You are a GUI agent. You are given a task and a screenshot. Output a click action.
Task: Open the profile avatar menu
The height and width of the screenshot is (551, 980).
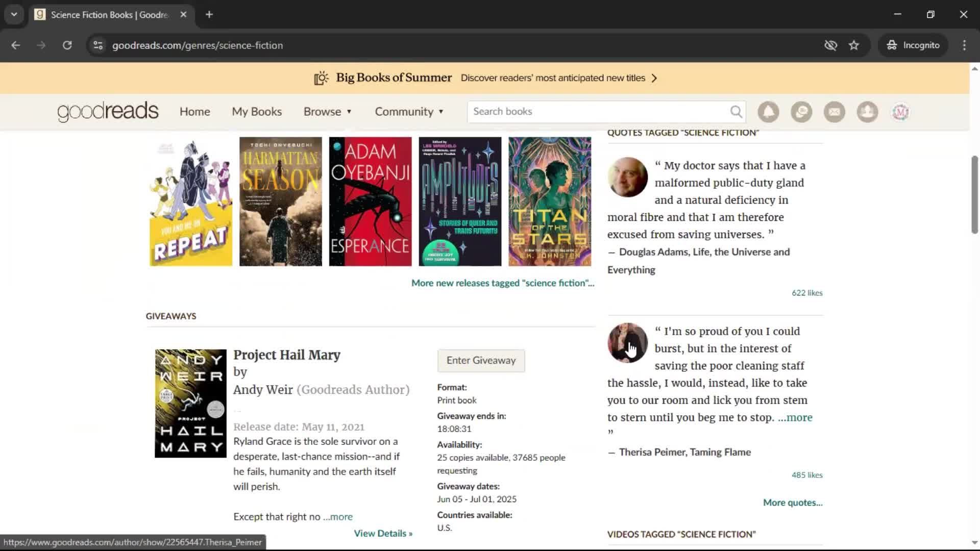click(x=900, y=112)
